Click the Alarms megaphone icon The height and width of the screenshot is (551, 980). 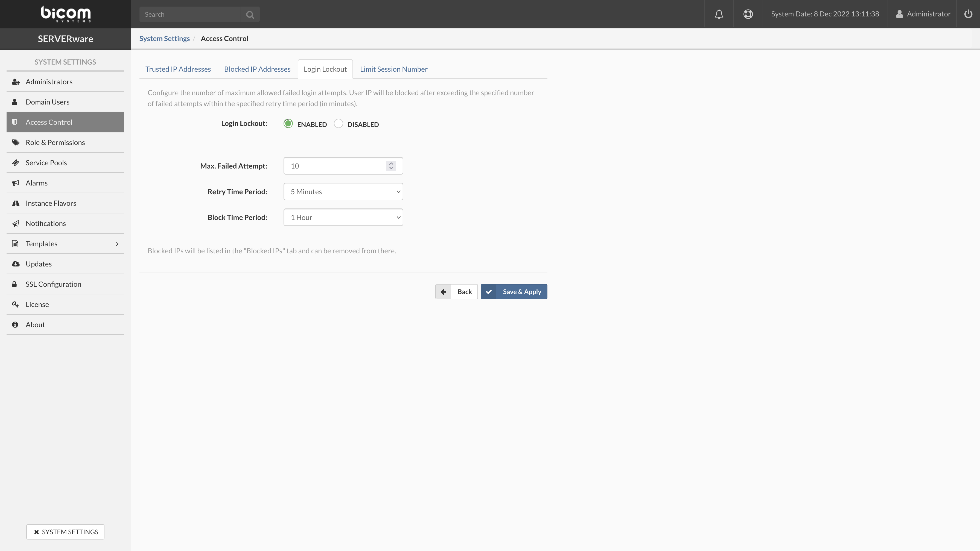point(15,183)
